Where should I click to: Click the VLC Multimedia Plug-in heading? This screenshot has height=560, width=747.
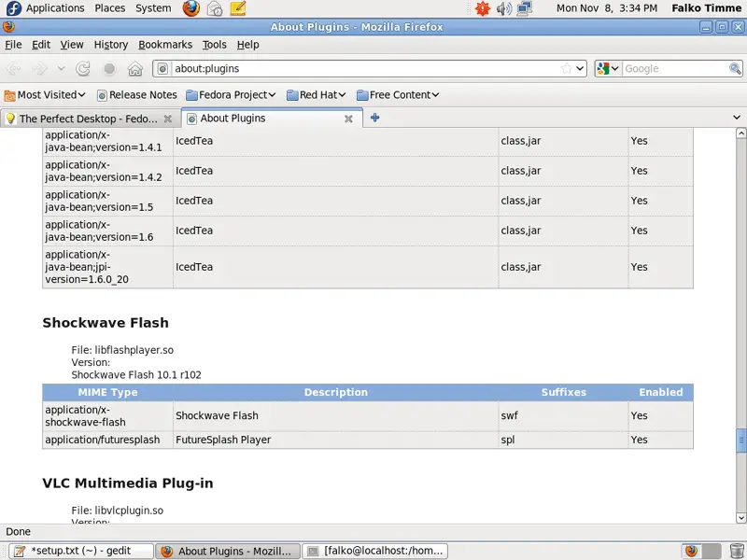point(128,483)
